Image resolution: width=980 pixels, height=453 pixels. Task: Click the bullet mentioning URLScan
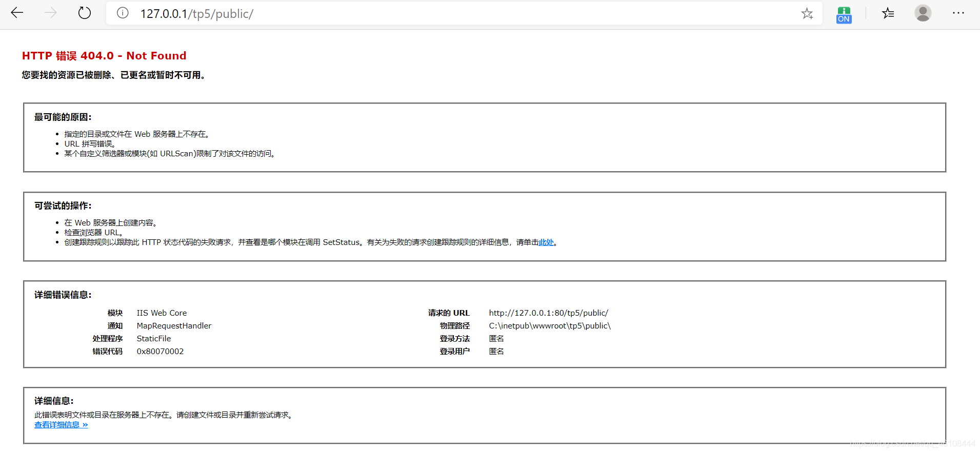[x=170, y=154]
